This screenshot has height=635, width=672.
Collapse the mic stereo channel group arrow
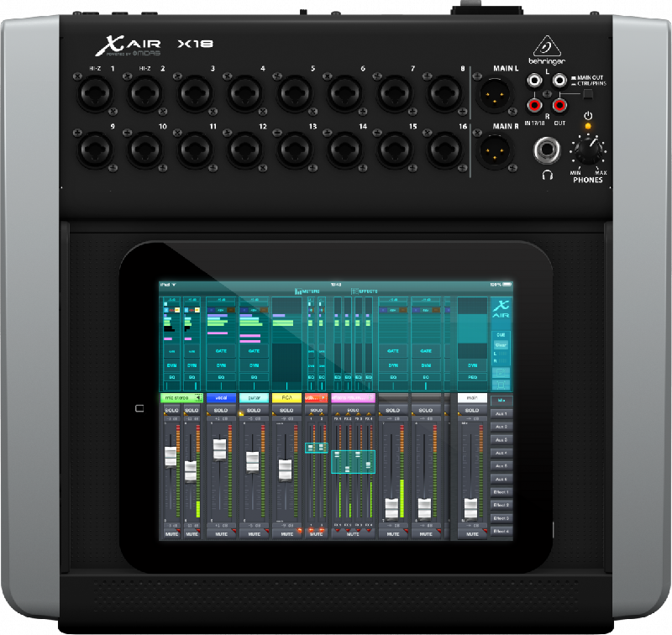pos(198,398)
